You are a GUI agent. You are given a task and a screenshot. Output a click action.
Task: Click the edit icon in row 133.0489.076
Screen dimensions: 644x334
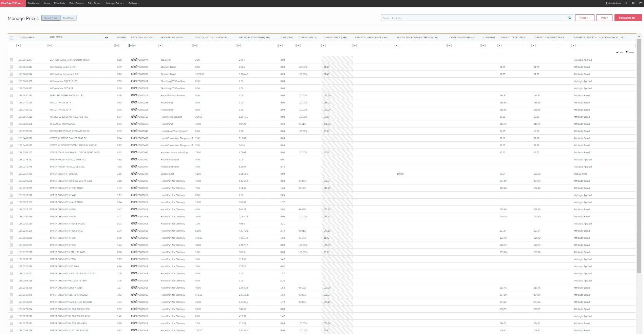(132, 138)
